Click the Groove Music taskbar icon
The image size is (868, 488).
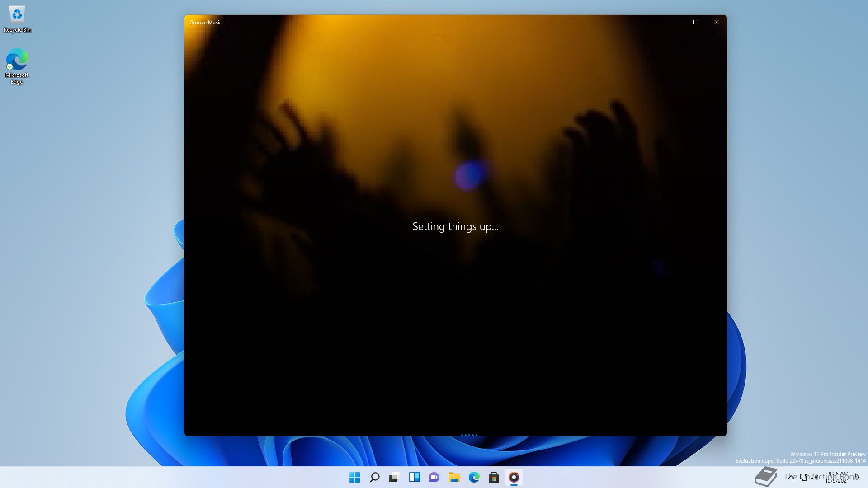click(514, 477)
